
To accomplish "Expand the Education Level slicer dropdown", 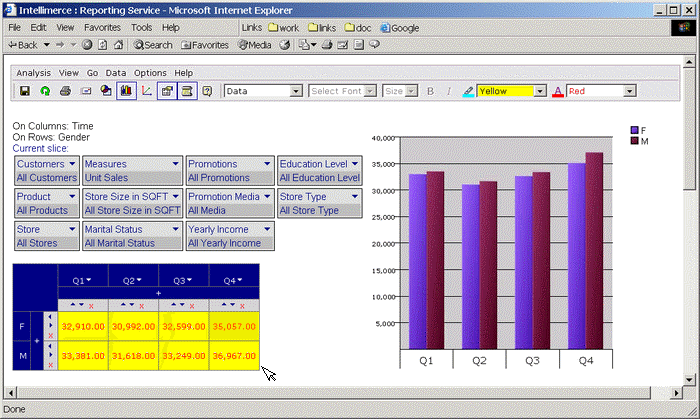I will point(355,164).
